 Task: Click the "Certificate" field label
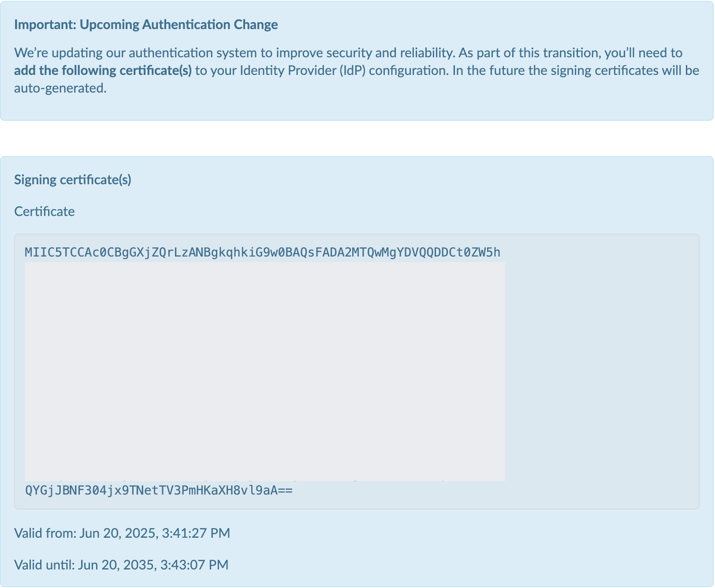45,212
